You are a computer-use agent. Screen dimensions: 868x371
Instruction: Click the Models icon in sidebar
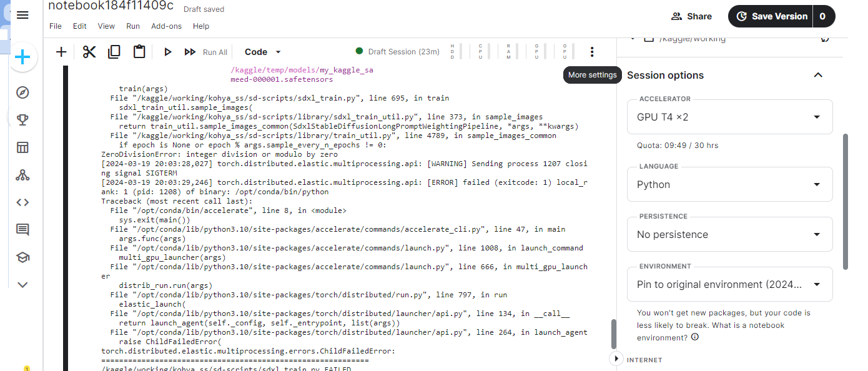[22, 175]
